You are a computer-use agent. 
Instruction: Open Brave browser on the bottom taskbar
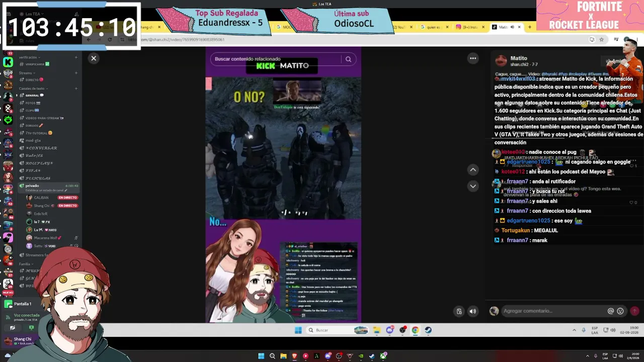(x=294, y=356)
